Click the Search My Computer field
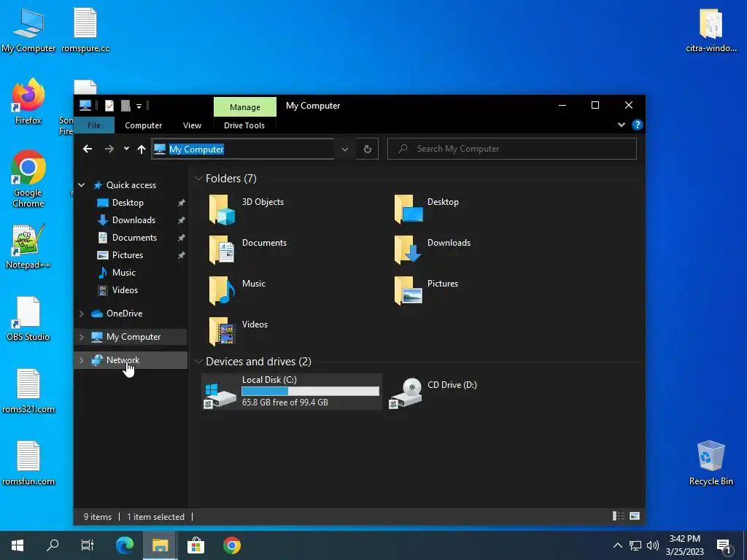Image resolution: width=747 pixels, height=560 pixels. [x=512, y=149]
